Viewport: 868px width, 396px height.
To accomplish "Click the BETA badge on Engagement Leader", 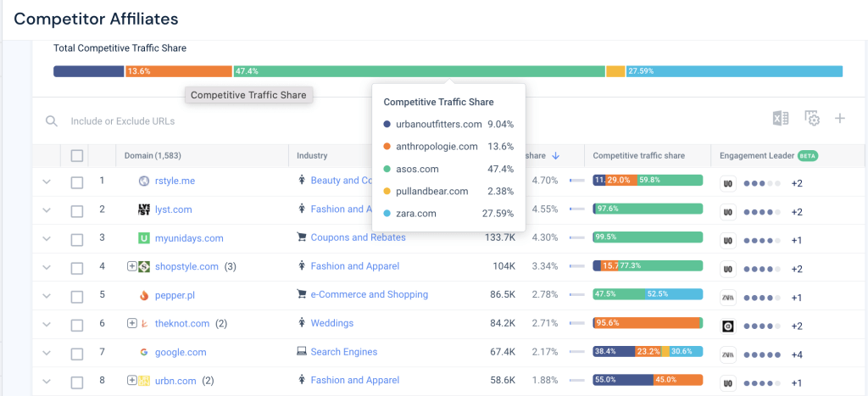I will [x=808, y=156].
